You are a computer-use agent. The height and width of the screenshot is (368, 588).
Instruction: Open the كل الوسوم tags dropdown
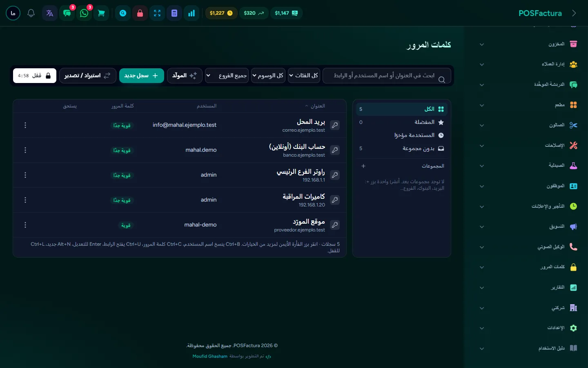coord(268,76)
